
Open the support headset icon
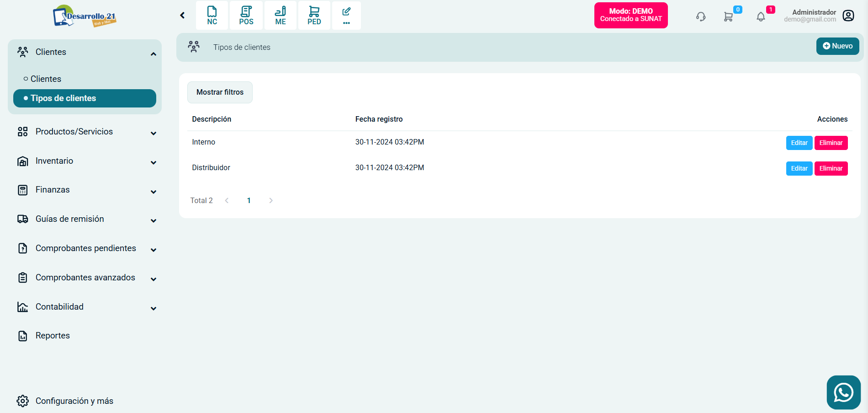coord(701,17)
